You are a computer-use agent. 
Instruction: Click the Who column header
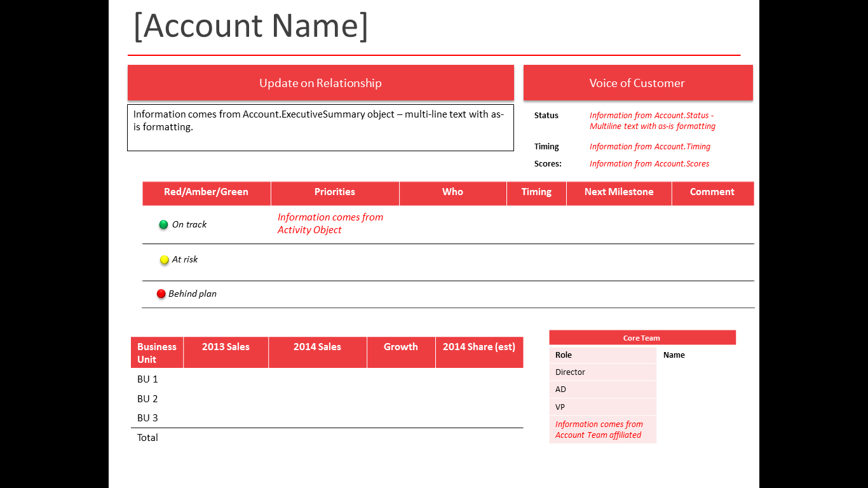[452, 192]
